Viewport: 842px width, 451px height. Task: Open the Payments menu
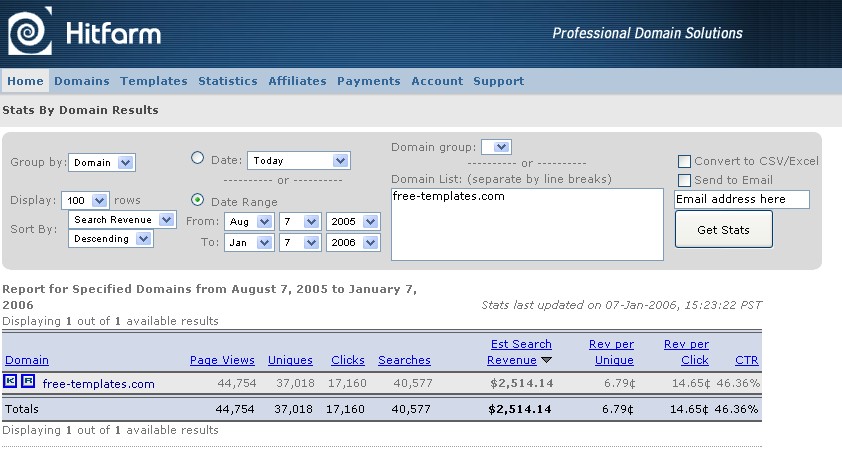pyautogui.click(x=369, y=81)
